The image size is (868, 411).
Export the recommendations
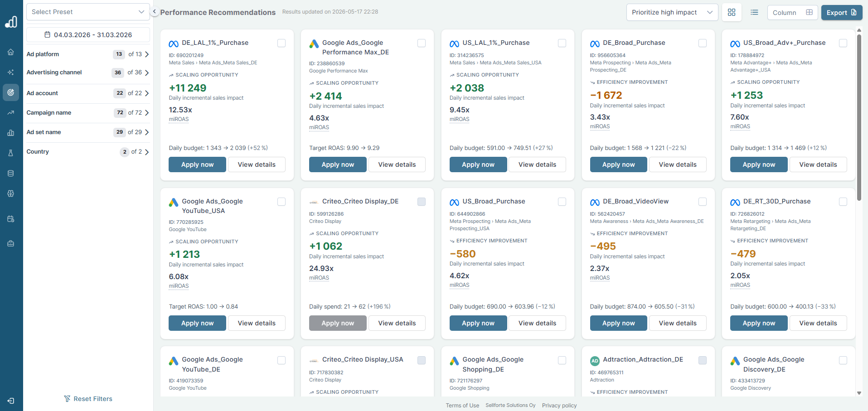pyautogui.click(x=842, y=12)
